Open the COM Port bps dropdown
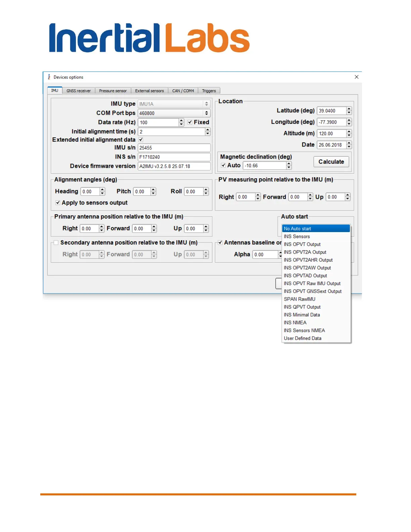The height and width of the screenshot is (532, 411). (174, 113)
